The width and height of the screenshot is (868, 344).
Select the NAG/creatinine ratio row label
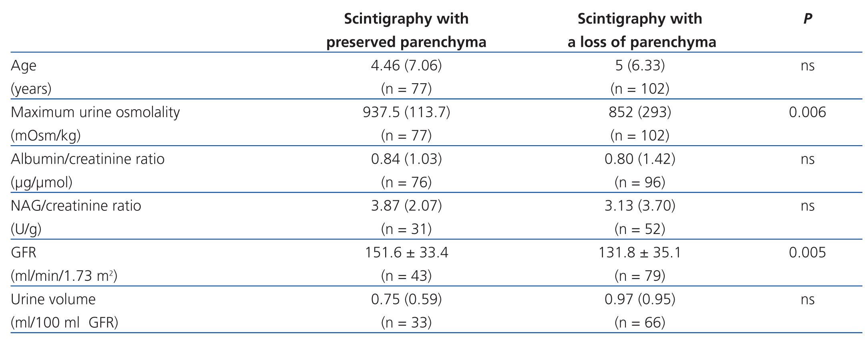76,206
